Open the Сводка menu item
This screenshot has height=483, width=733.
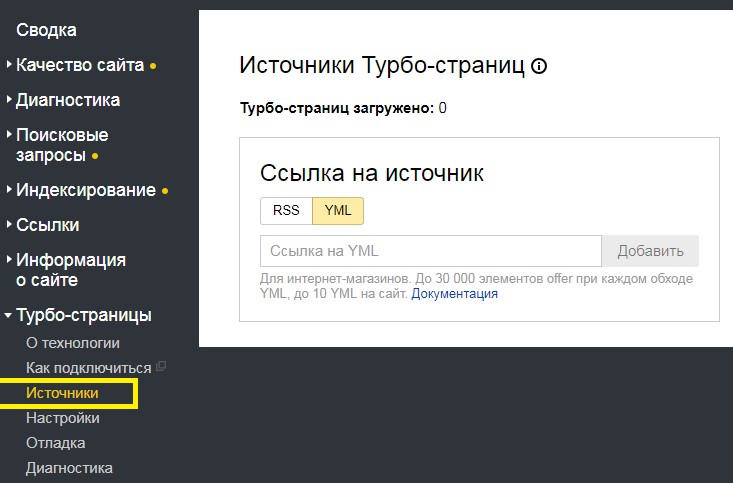pyautogui.click(x=46, y=30)
